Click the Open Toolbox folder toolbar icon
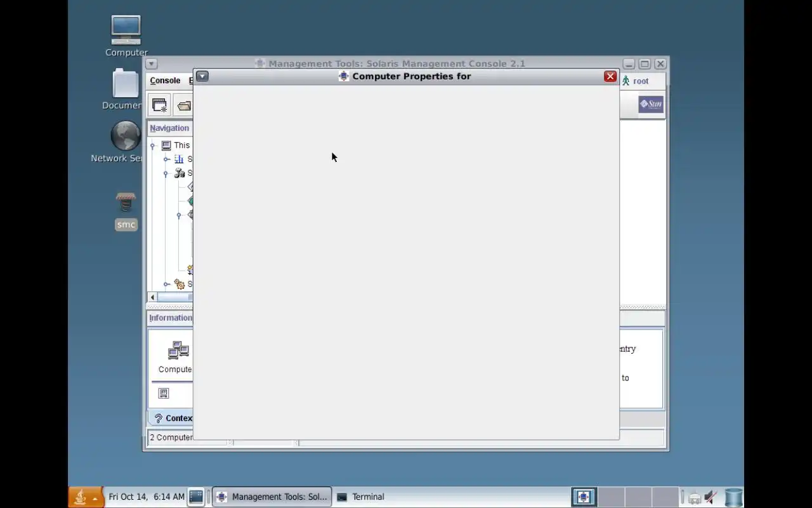812x508 pixels. pos(184,105)
